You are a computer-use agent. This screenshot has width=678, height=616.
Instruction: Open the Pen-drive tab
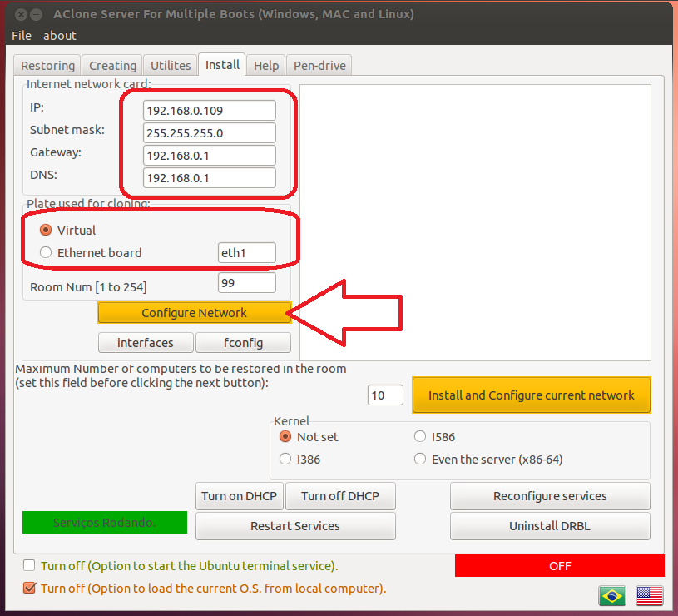coord(319,65)
